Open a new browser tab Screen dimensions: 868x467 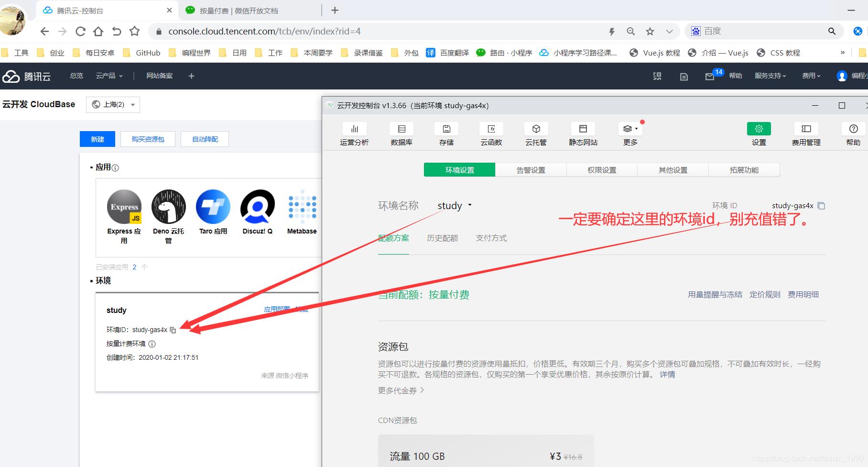(335, 10)
